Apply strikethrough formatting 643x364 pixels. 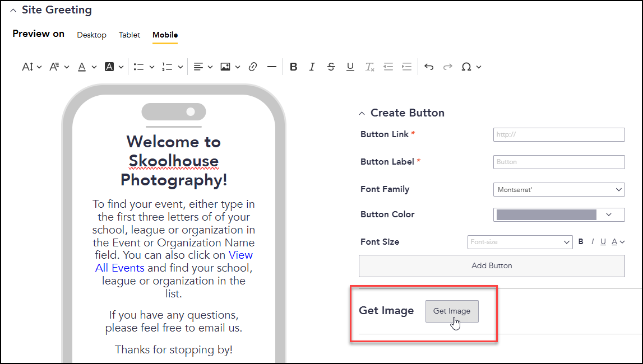[331, 67]
